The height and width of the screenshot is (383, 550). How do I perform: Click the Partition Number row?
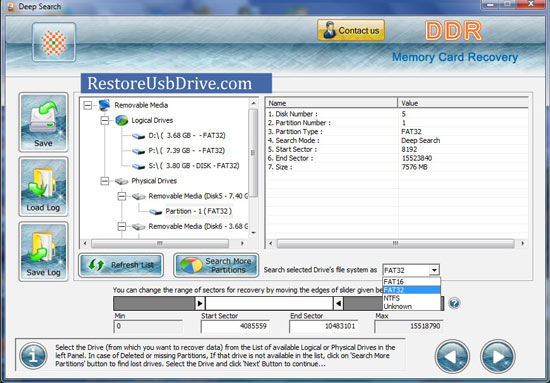click(x=397, y=123)
